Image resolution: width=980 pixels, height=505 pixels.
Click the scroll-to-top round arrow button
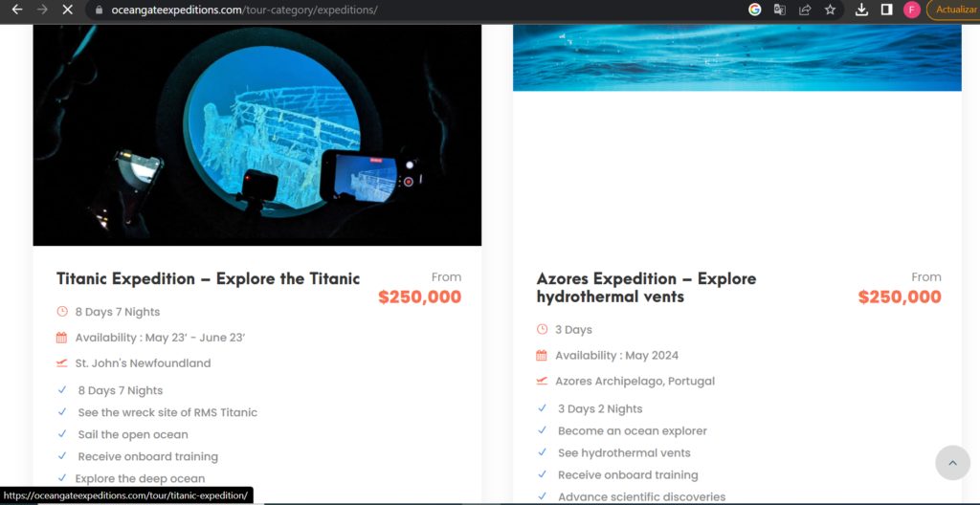tap(952, 463)
